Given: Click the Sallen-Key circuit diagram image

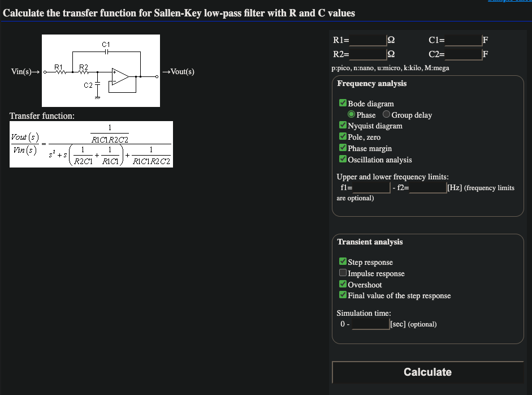Looking at the screenshot, I should (x=101, y=72).
